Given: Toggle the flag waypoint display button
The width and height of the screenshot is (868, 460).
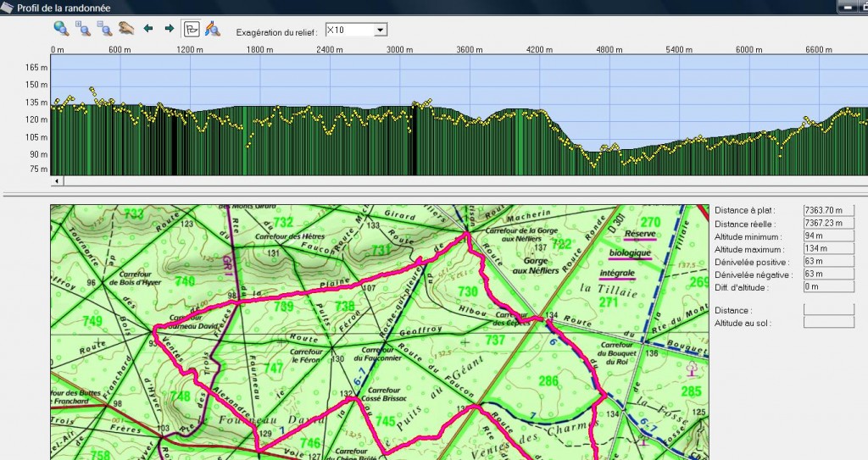Looking at the screenshot, I should pyautogui.click(x=192, y=29).
